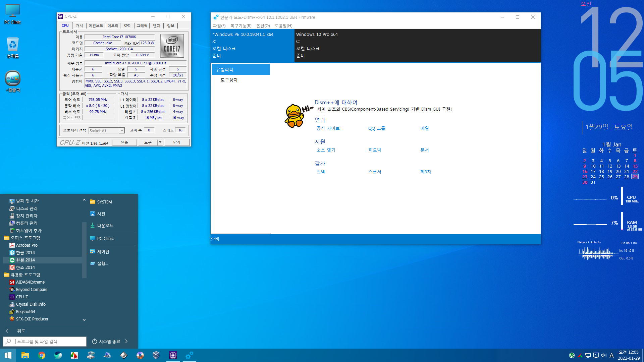Click the 프로그램 및 파일 검색 search box
This screenshot has height=362, width=644.
45,342
